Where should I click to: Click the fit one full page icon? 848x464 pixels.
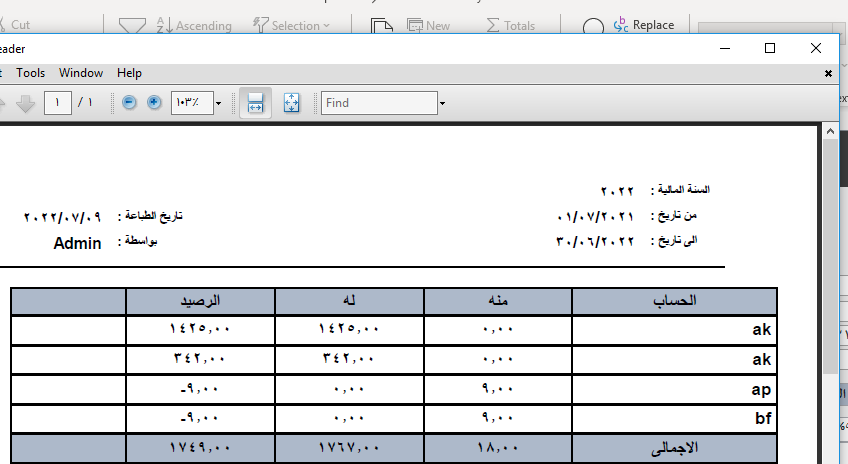[292, 103]
